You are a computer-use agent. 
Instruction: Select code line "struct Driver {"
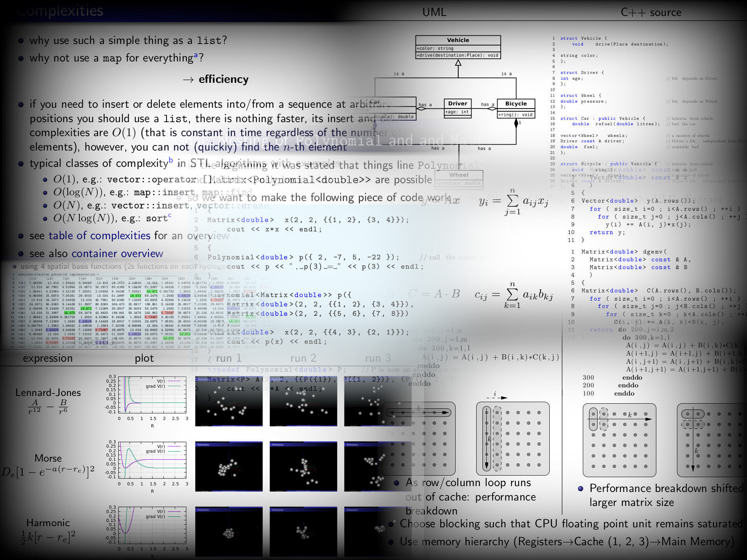click(x=582, y=73)
